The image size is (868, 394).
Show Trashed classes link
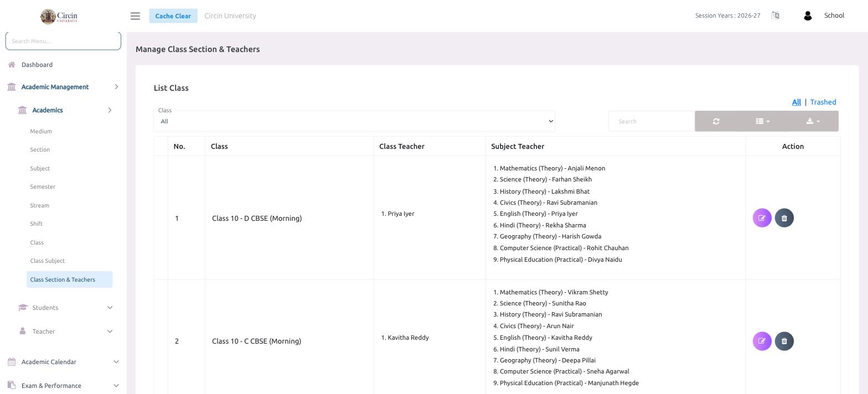point(823,102)
